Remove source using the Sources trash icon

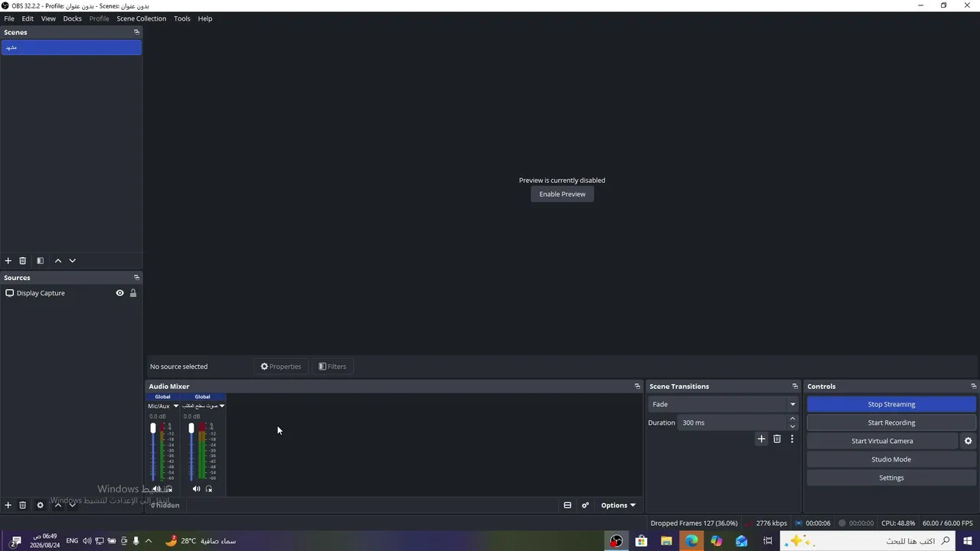(x=22, y=505)
